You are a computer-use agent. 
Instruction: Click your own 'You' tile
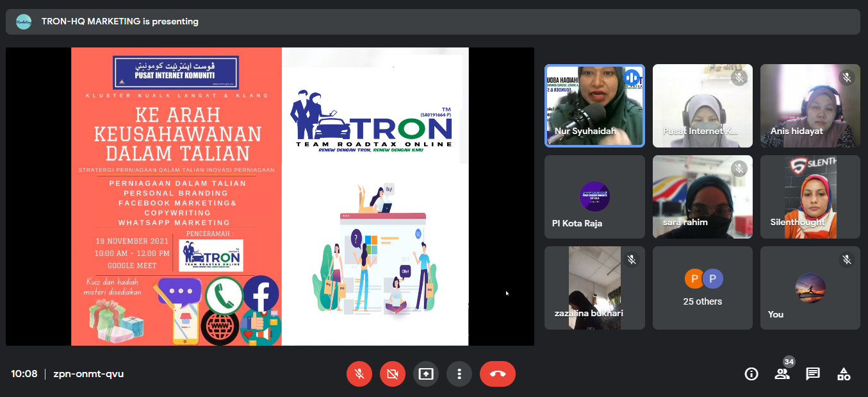(x=810, y=288)
